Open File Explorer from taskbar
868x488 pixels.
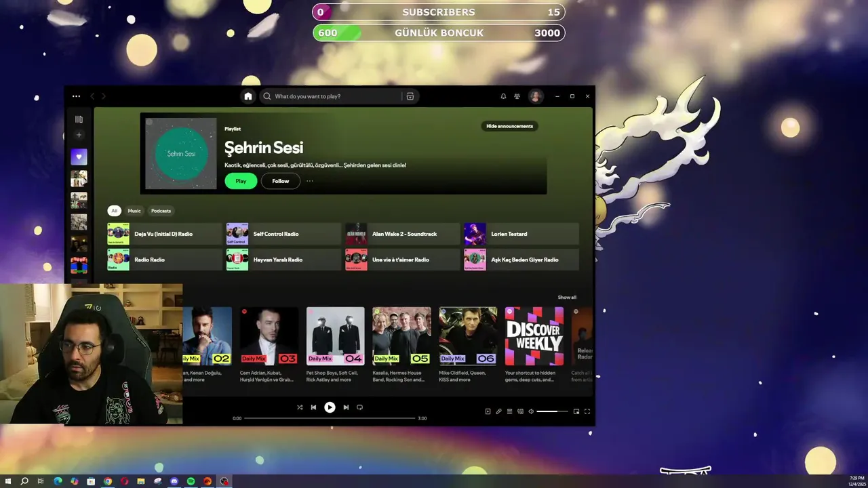[141, 481]
